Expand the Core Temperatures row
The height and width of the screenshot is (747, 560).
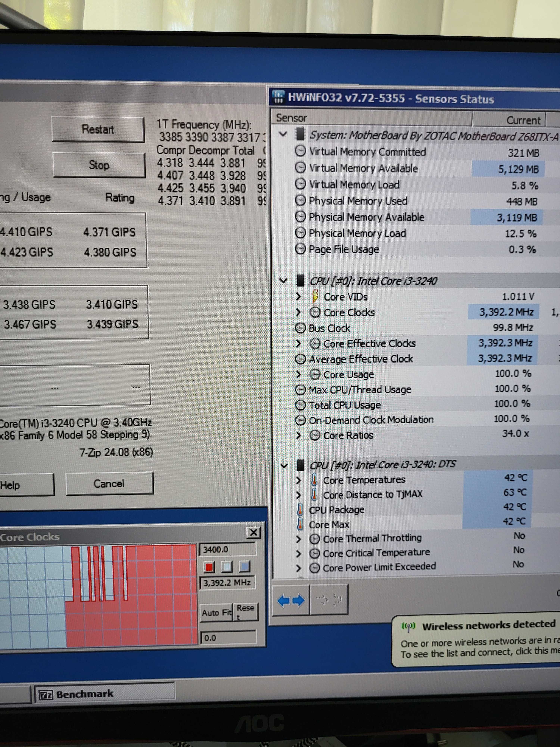(298, 480)
